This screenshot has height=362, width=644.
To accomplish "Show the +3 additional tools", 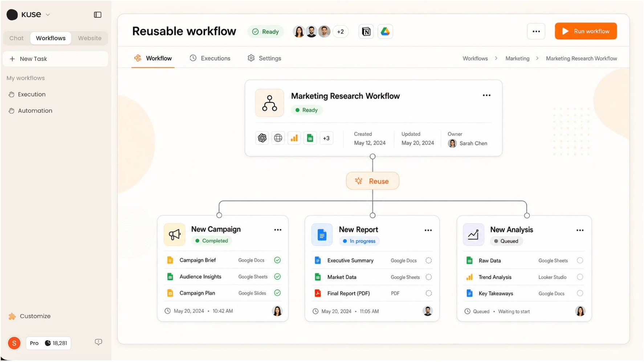I will click(x=326, y=138).
